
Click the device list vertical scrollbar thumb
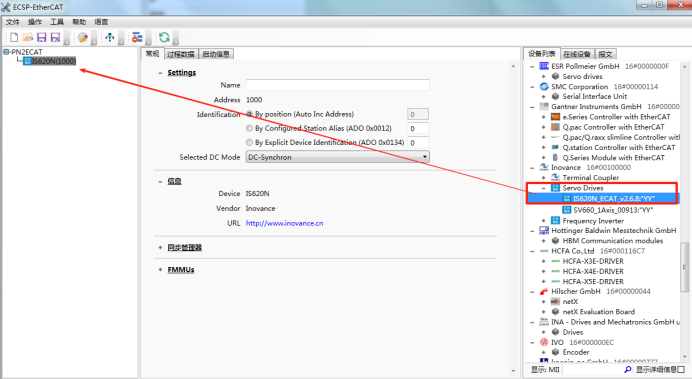click(684, 266)
